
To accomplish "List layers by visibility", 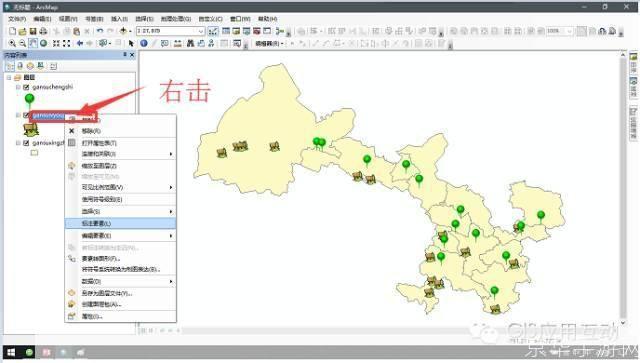I will click(30, 66).
